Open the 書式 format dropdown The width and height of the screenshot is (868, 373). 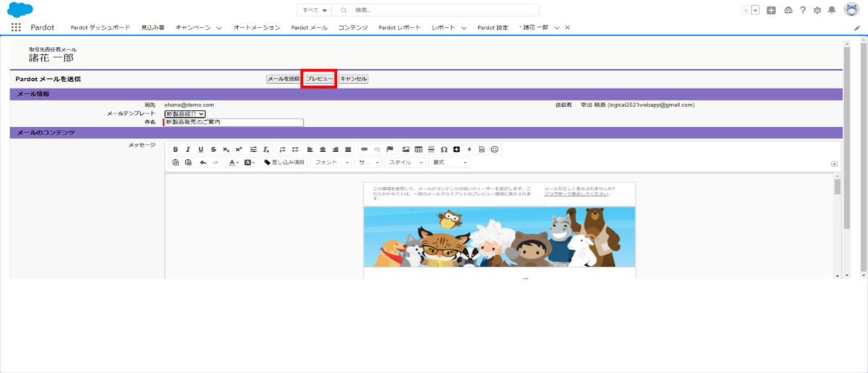[x=449, y=163]
